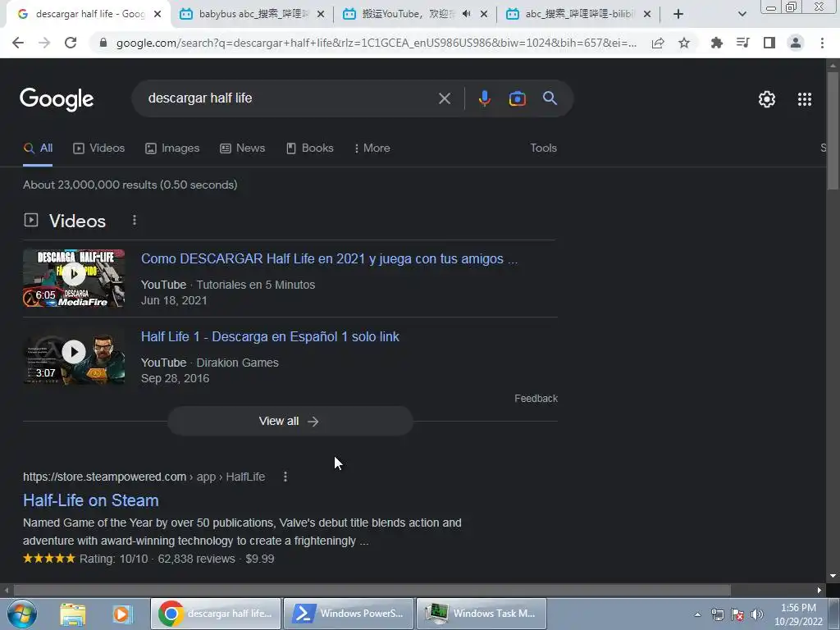Switch to Books search tab
Image resolution: width=840 pixels, height=630 pixels.
point(309,148)
